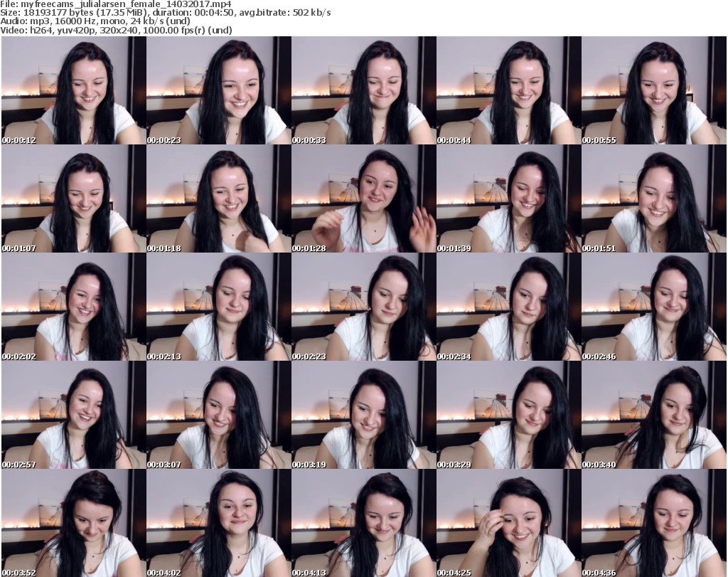
Task: Select the thumbnail timestamped 00:03:40
Action: (x=654, y=415)
